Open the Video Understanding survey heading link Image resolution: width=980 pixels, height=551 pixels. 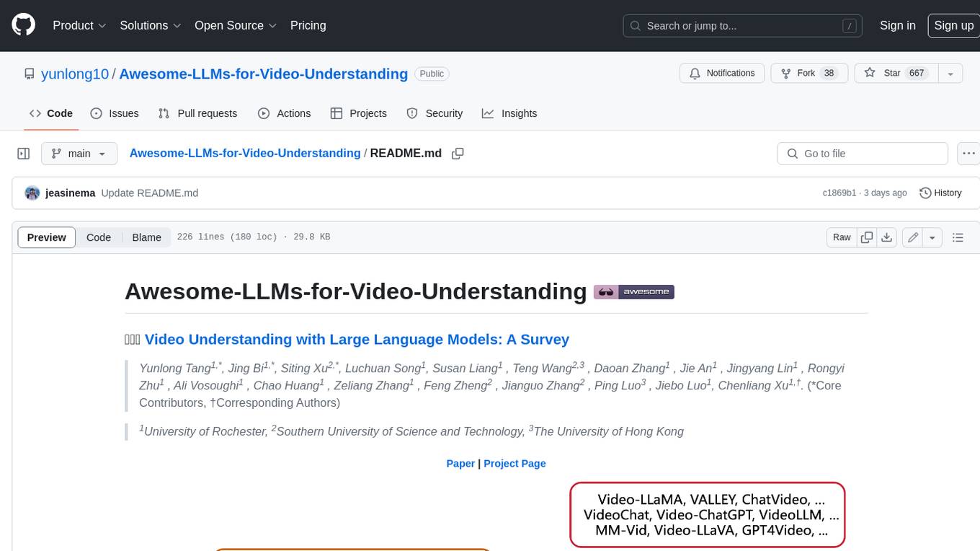[357, 339]
